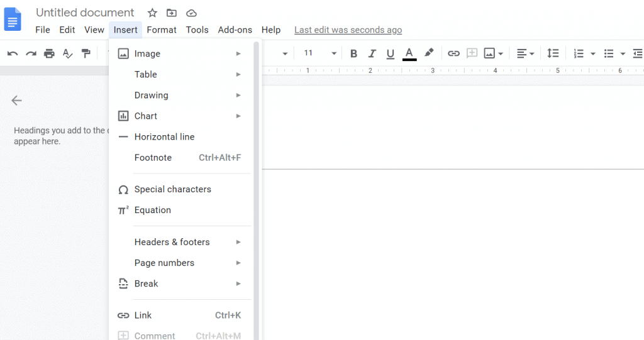
Task: Toggle Italic formatting
Action: (x=372, y=53)
